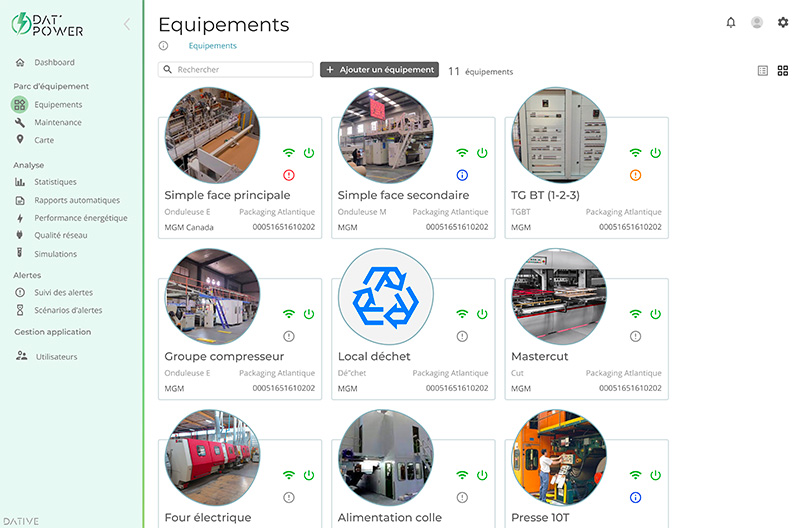Click power icon on Presse 10T
Viewport: 800px width, 528px height.
point(656,475)
